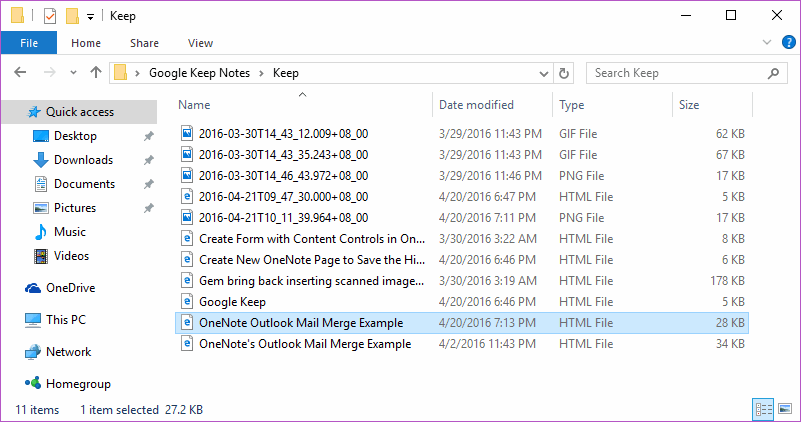Switch to Large icons view layout
This screenshot has height=422, width=801.
[x=783, y=409]
